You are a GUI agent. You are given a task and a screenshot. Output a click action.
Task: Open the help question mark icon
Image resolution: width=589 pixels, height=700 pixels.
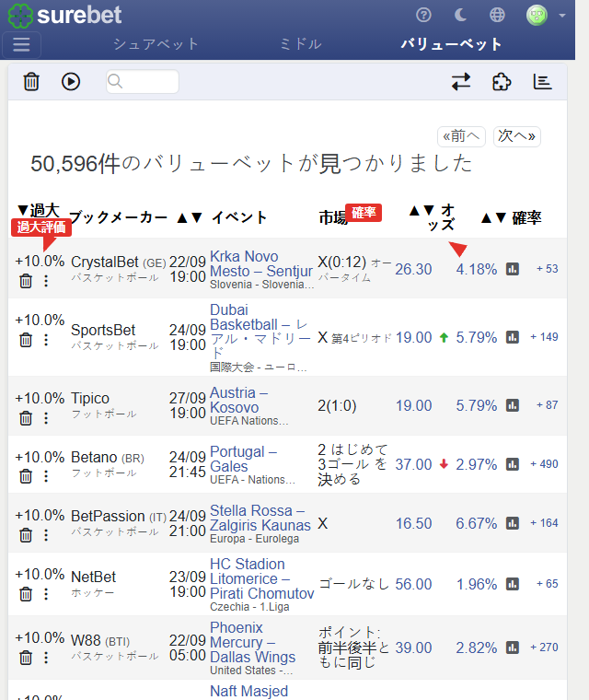423,15
